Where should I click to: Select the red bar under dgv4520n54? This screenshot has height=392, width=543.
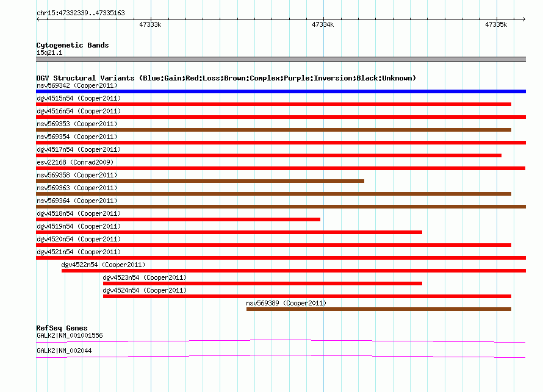click(x=273, y=245)
